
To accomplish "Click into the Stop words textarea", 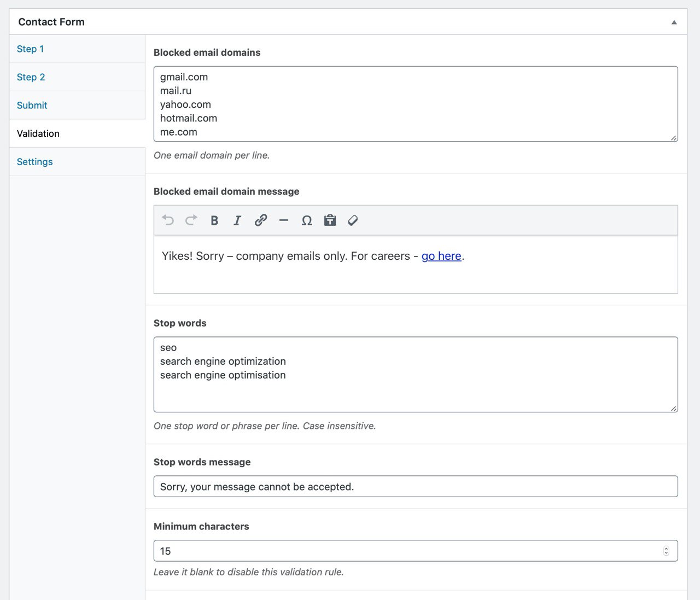I will [x=416, y=375].
